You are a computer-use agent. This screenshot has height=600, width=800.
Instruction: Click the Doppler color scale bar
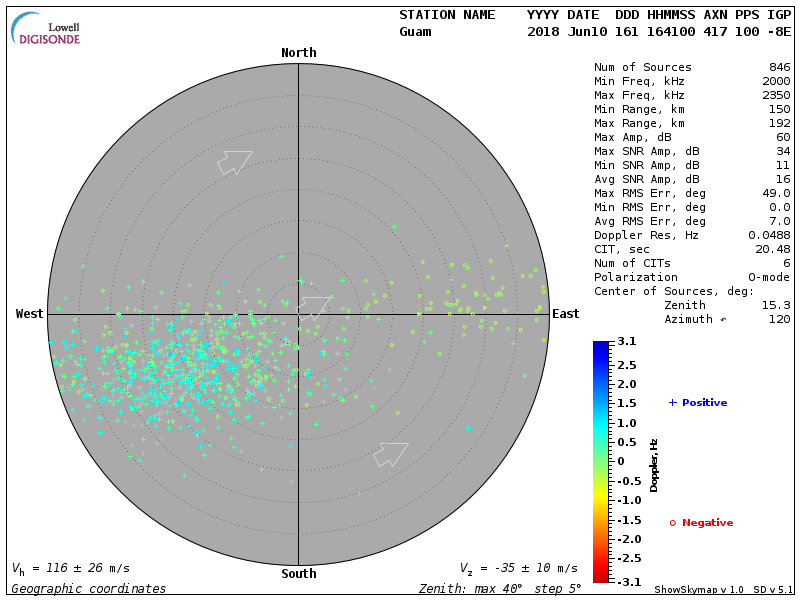600,461
